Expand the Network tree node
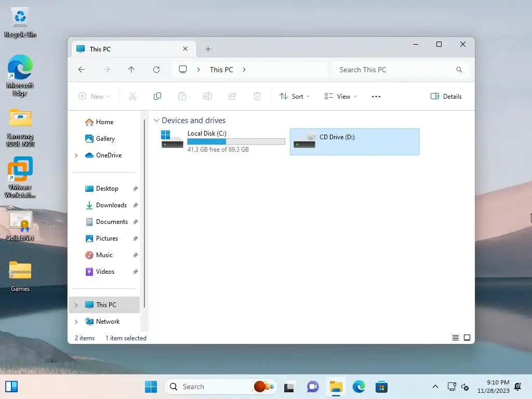This screenshot has width=532, height=399. 76,322
